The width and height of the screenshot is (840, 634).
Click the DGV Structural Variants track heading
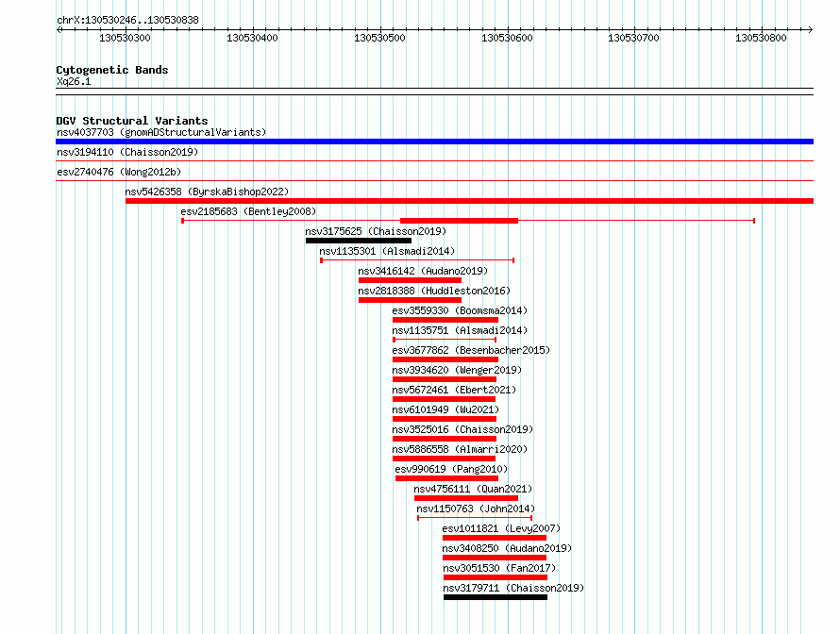pyautogui.click(x=132, y=121)
